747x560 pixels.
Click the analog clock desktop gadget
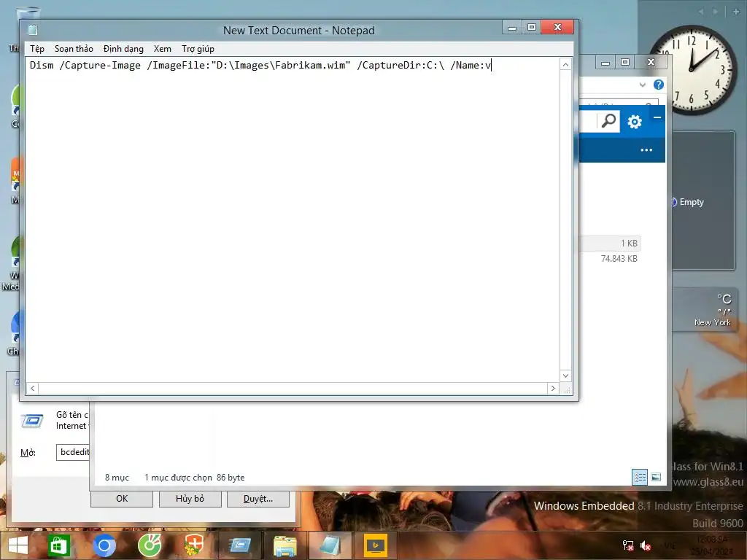point(693,70)
